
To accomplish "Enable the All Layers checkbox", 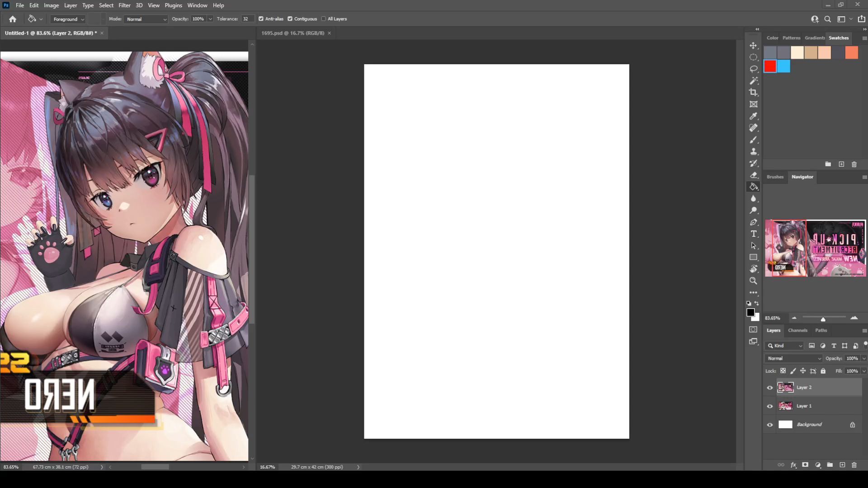I will pos(323,19).
